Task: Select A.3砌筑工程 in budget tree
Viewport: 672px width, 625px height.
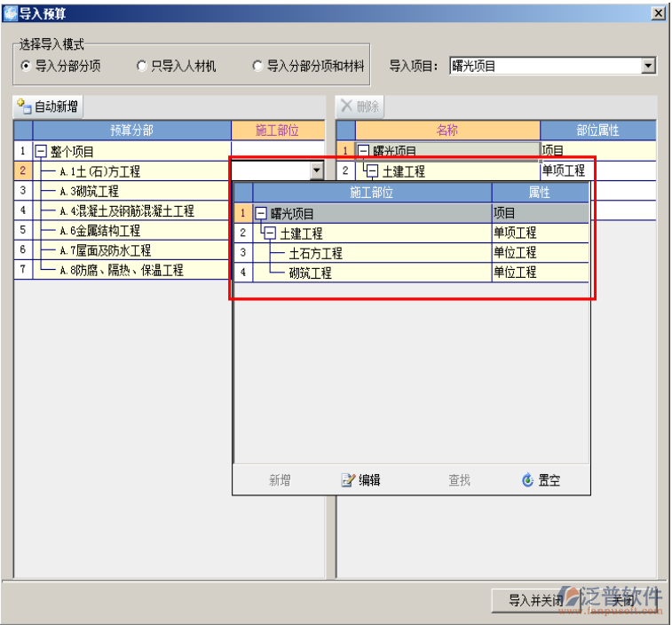Action: click(x=89, y=191)
